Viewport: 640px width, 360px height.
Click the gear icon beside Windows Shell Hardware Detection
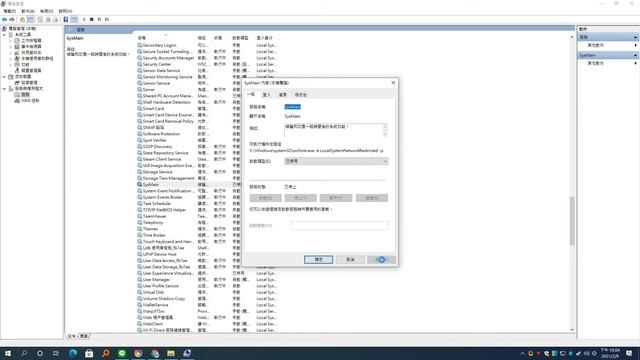coord(140,102)
